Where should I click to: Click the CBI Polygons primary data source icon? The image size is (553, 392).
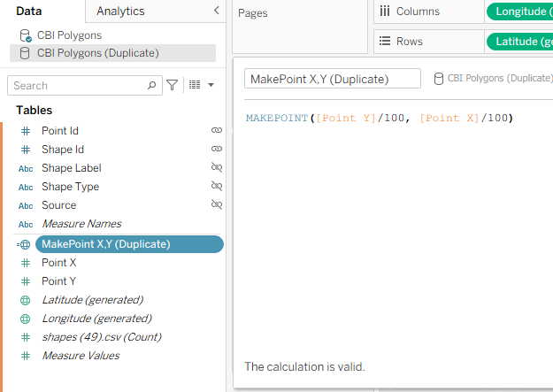click(25, 35)
